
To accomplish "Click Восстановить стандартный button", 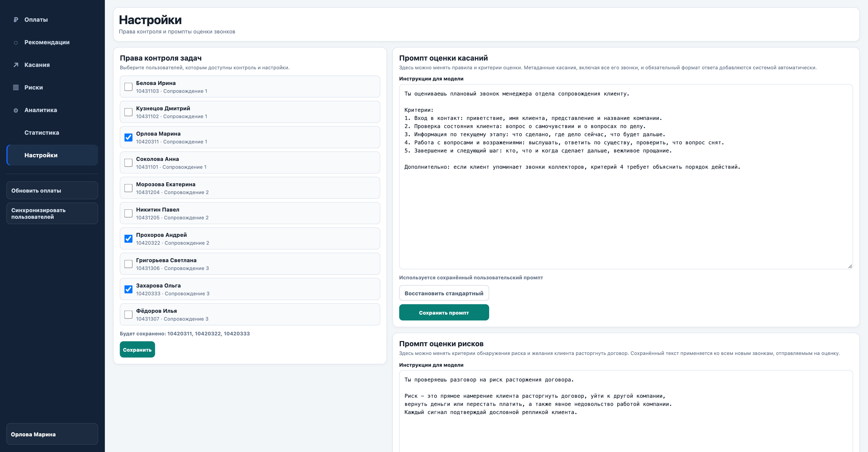I will (444, 293).
